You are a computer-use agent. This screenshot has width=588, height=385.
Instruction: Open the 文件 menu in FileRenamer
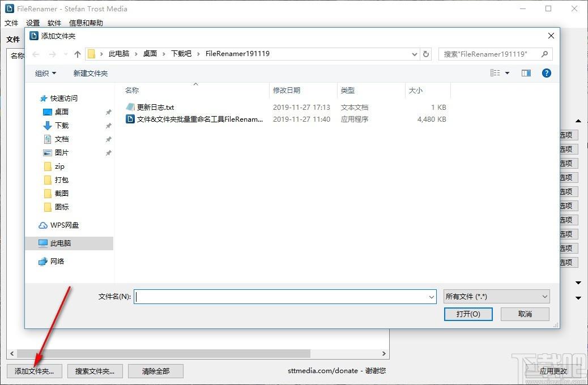pos(11,23)
